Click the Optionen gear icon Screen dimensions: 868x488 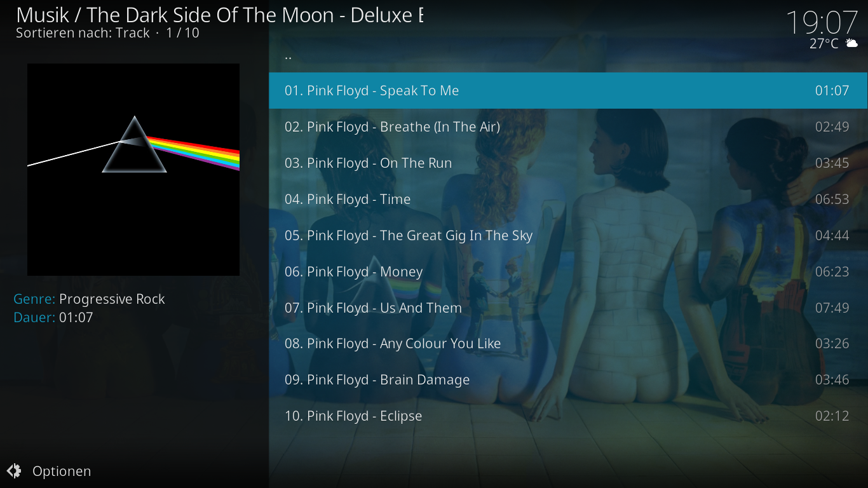tap(14, 471)
